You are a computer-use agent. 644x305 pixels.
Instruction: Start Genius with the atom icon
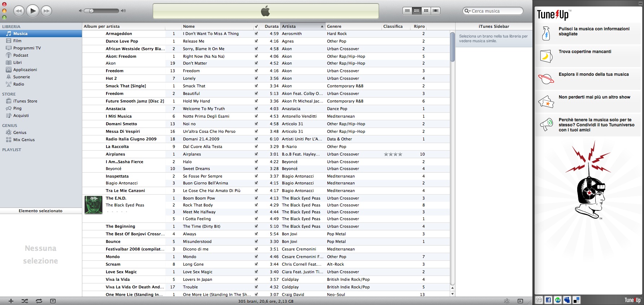coord(507,301)
